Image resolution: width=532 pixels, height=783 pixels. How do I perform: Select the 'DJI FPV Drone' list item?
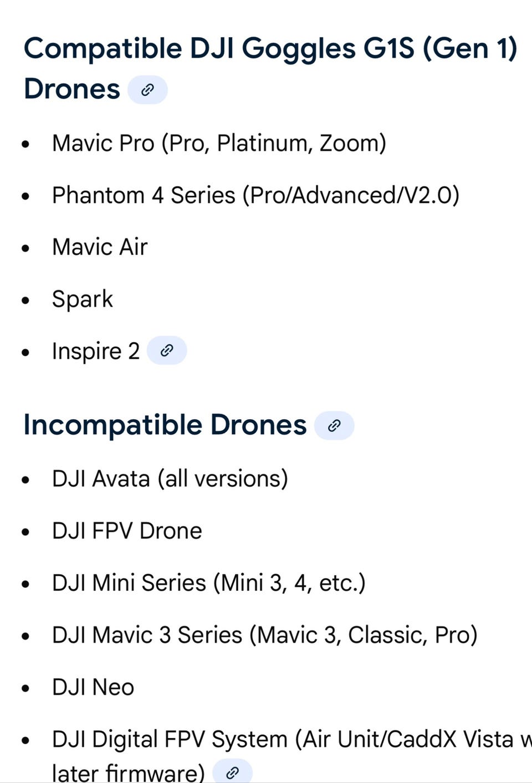(x=127, y=531)
